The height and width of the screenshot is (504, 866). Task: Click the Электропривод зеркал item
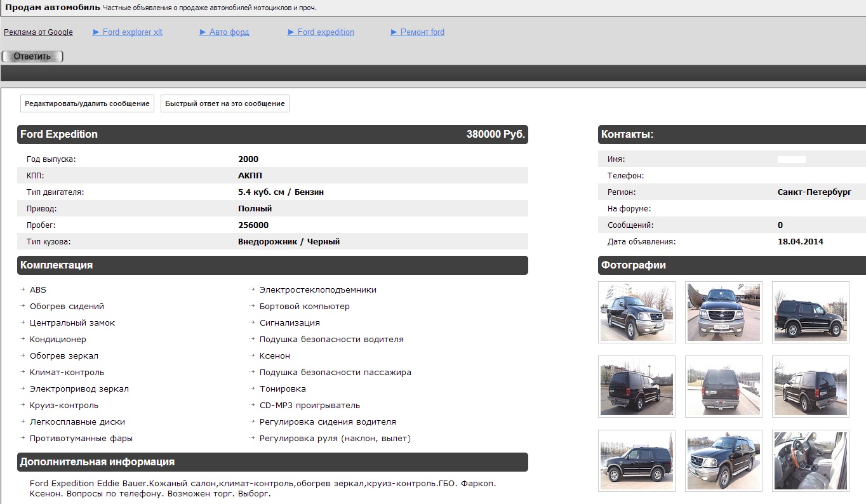click(79, 389)
